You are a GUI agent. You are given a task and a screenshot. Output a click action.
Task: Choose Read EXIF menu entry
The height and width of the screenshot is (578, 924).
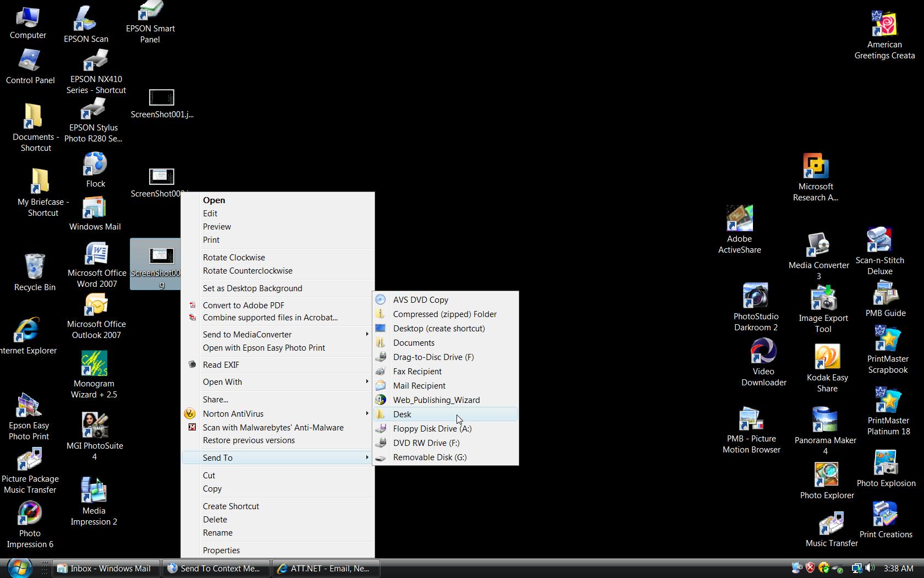point(278,364)
